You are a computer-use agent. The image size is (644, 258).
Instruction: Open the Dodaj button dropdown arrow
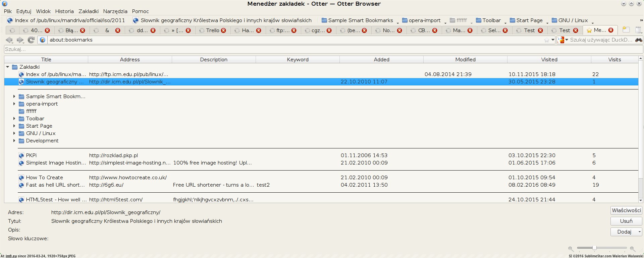click(x=639, y=232)
